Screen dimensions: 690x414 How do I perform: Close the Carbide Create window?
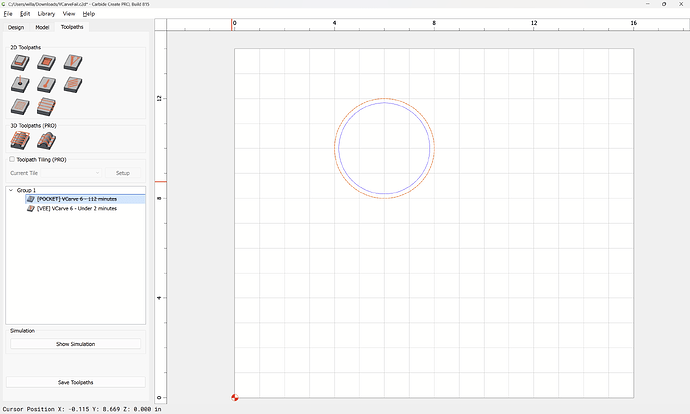pos(681,4)
